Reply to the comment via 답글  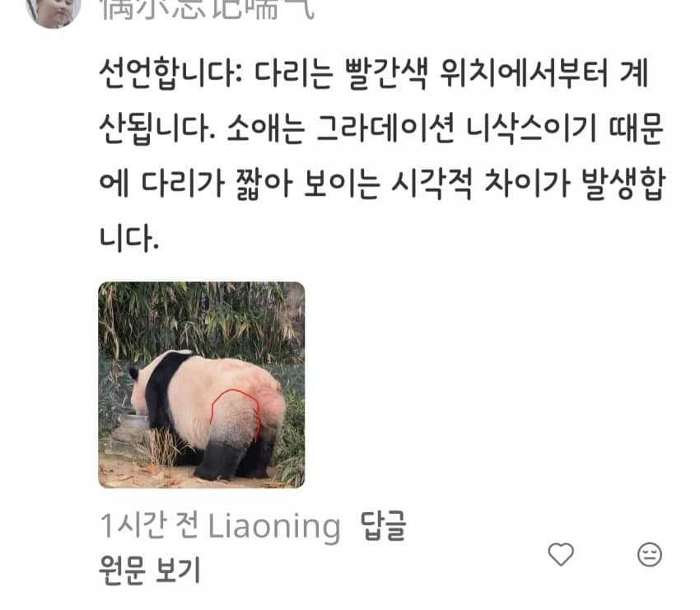click(383, 526)
